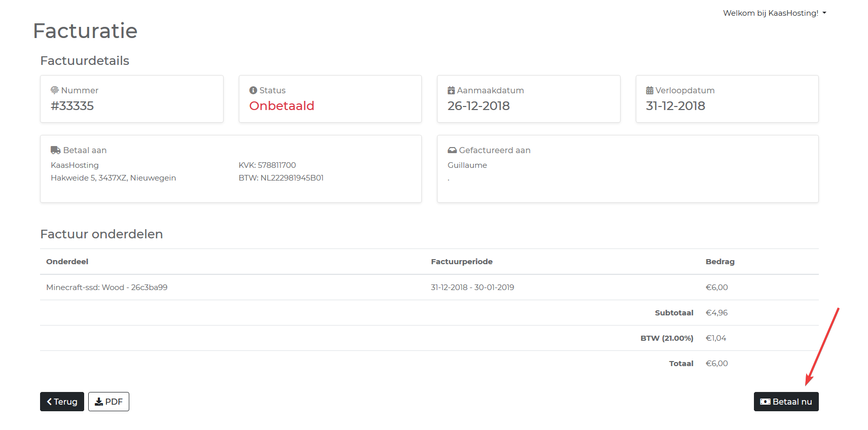Click the expiry date 31-12-2018

point(675,106)
